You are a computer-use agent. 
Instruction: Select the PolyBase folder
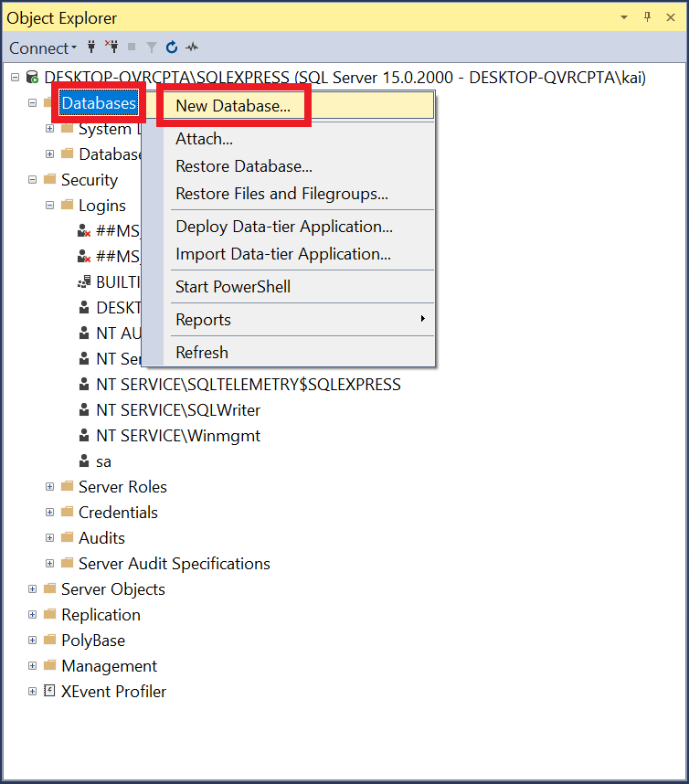pos(93,641)
